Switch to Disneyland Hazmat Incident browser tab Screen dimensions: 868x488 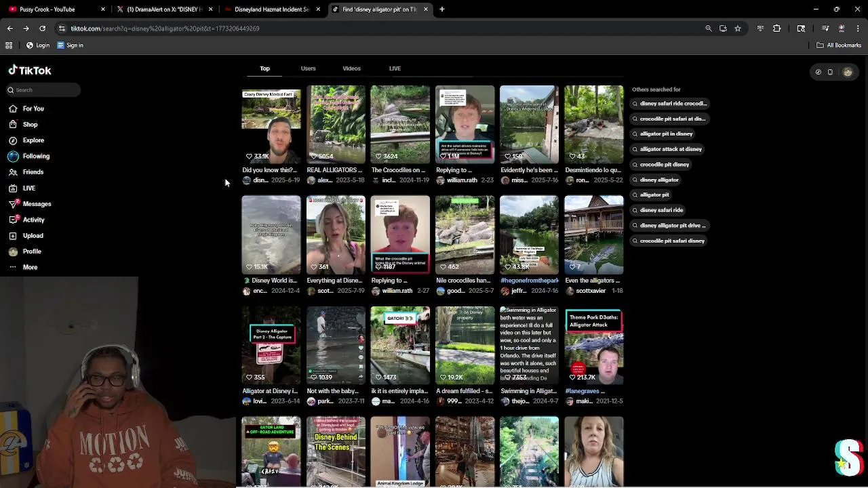273,9
